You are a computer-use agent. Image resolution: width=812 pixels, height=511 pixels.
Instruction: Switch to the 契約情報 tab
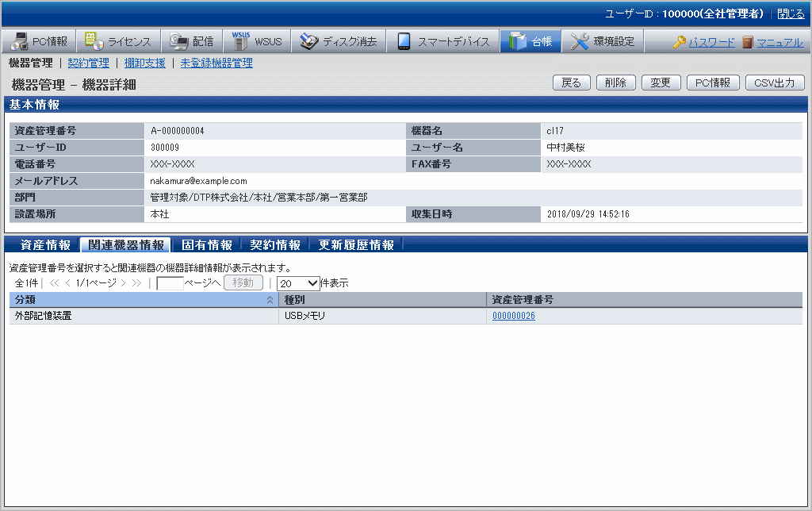(275, 245)
